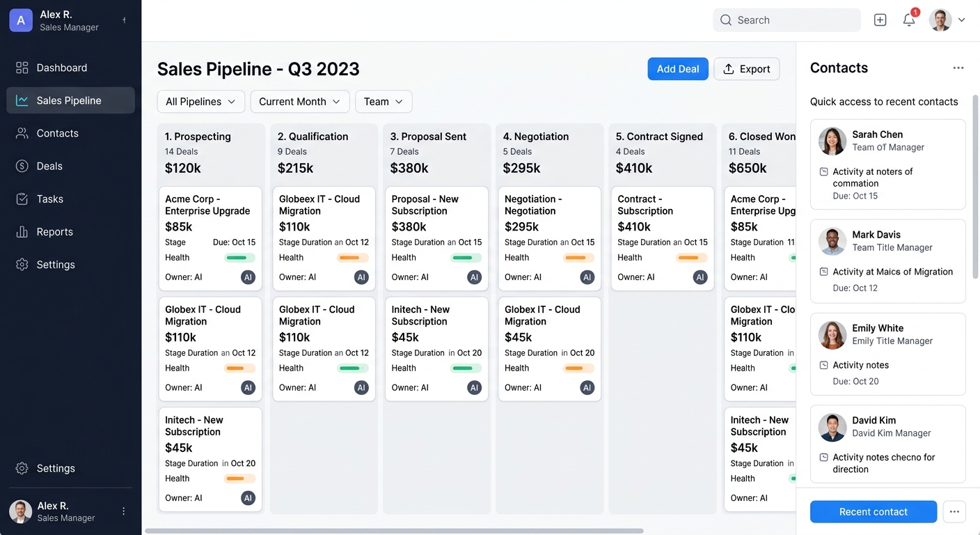Focus the Search field
The width and height of the screenshot is (980, 535).
coord(787,20)
